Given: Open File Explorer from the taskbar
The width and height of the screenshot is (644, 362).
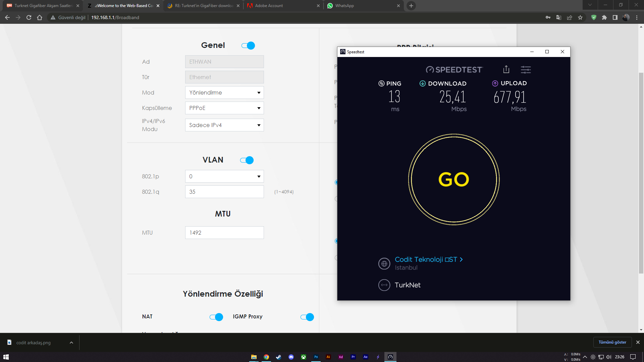Looking at the screenshot, I should 254,357.
